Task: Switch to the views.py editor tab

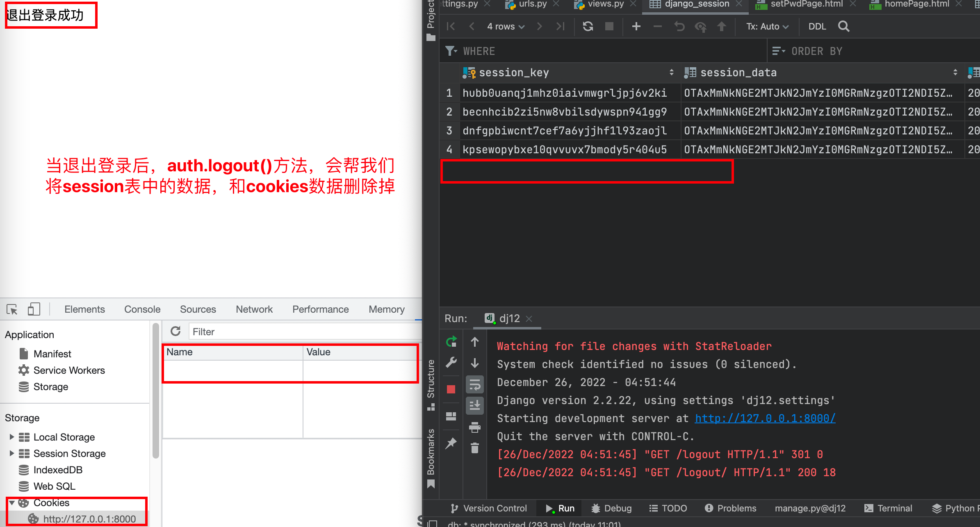Action: 605,4
